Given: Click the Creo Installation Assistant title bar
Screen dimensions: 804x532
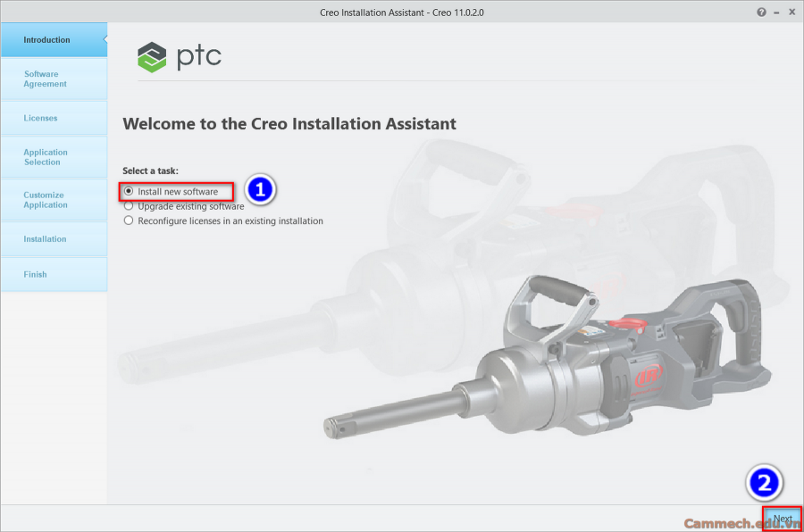Looking at the screenshot, I should click(x=402, y=12).
